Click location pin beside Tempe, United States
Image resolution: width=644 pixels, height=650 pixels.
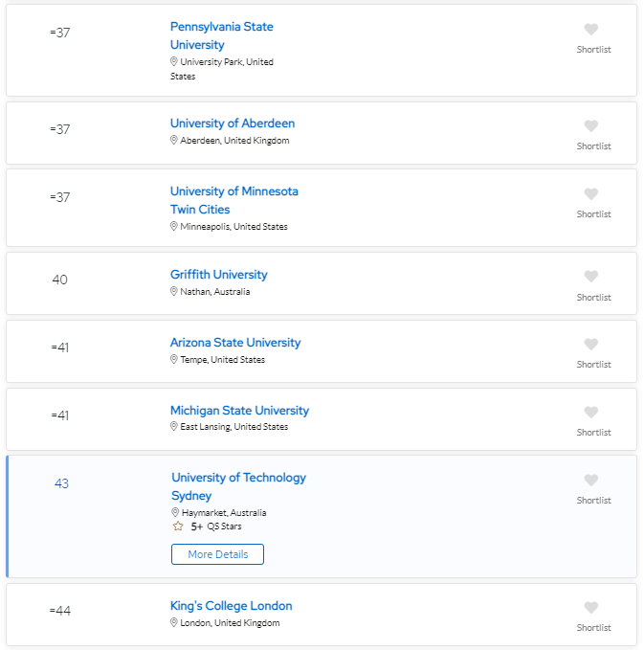pos(174,359)
